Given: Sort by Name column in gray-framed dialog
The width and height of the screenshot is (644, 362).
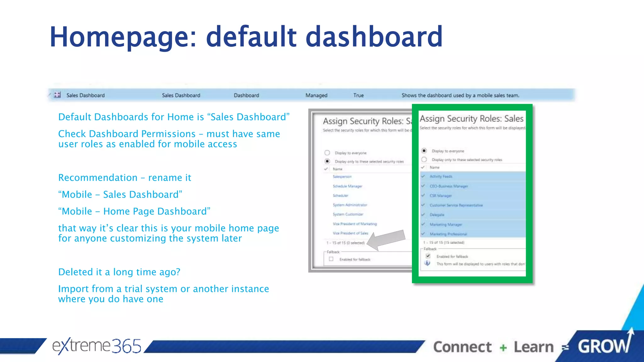Looking at the screenshot, I should point(337,169).
